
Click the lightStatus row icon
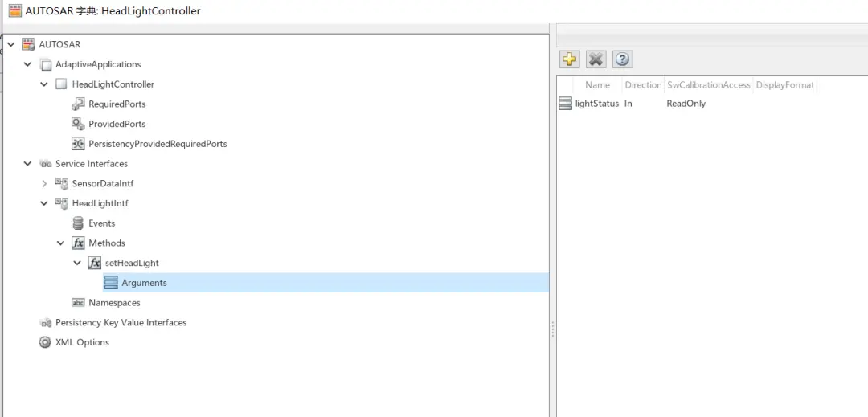coord(565,104)
